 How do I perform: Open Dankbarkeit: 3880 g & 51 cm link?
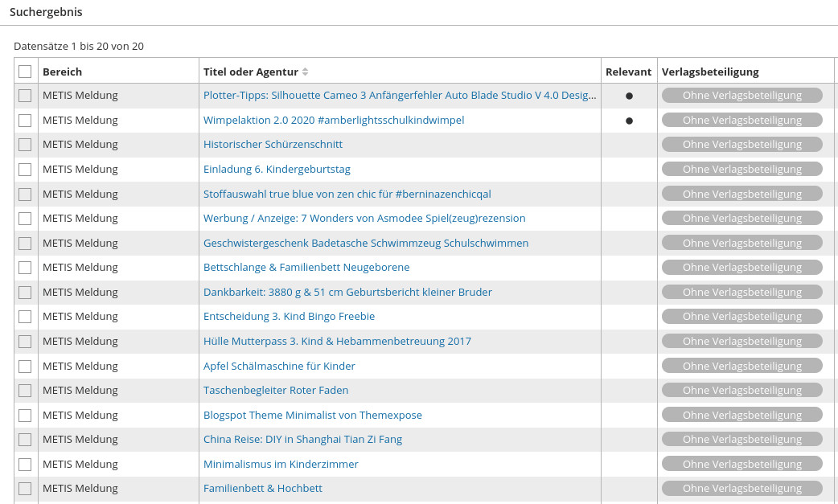pyautogui.click(x=347, y=292)
